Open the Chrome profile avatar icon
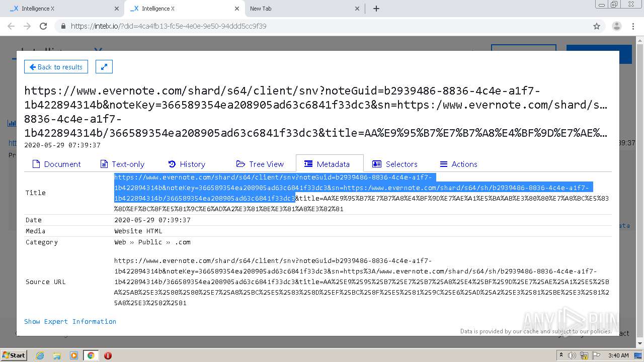The width and height of the screenshot is (644, 362). [617, 26]
